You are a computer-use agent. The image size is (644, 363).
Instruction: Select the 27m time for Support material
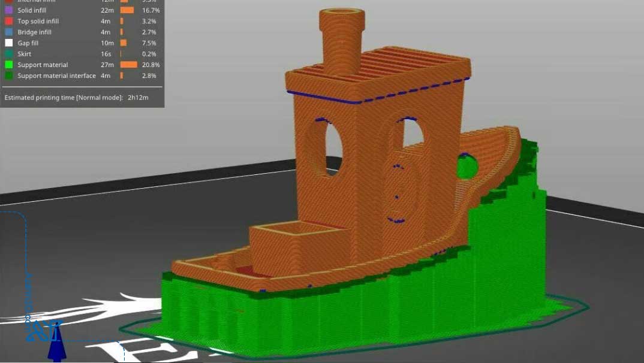click(107, 65)
